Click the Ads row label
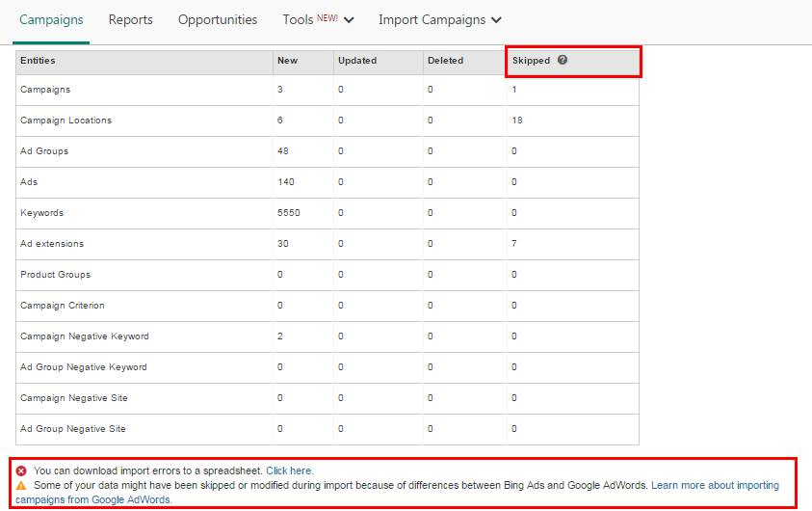Screen dimensions: 812x511 [29, 182]
